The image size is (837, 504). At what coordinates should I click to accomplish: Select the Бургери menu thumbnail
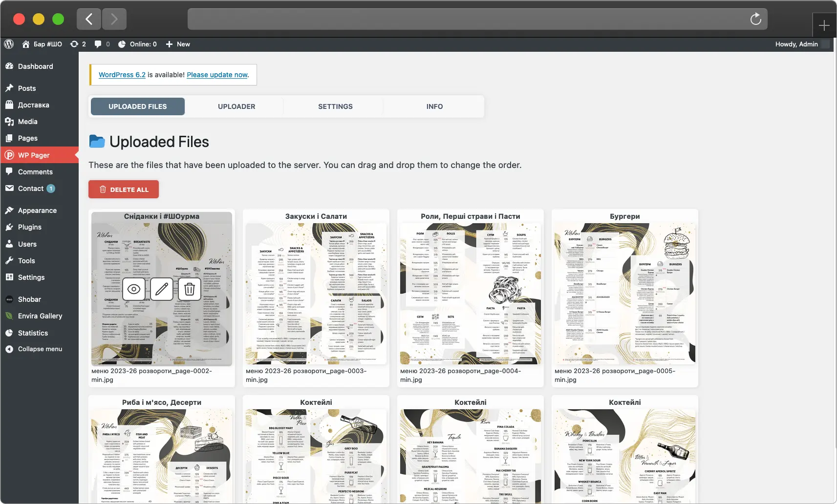625,294
